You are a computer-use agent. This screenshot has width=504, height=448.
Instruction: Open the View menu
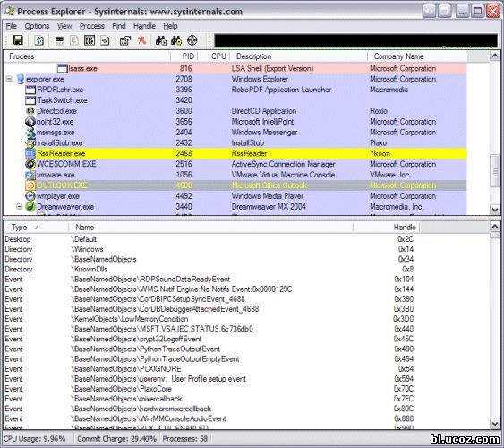(x=64, y=26)
